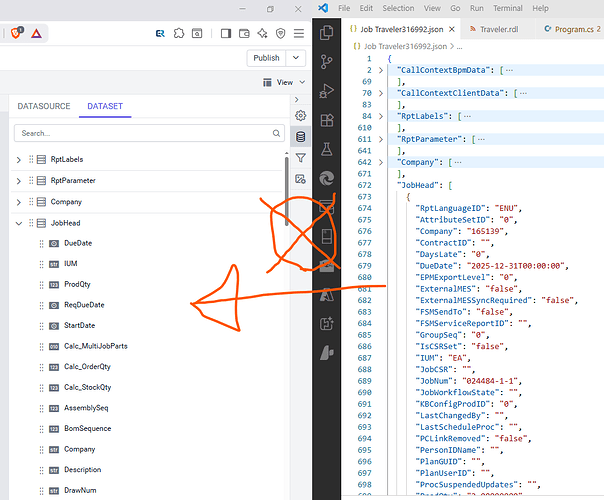Click the Brave VPN shield icon

coord(280,34)
